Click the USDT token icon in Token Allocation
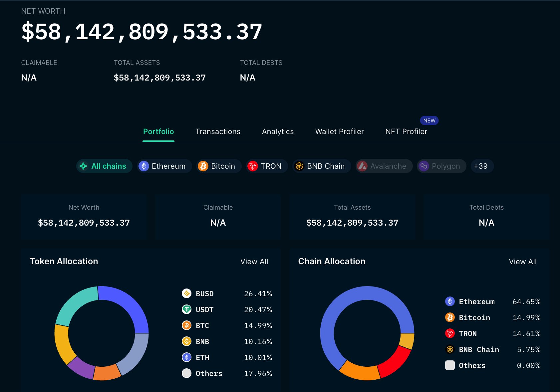 pos(186,309)
